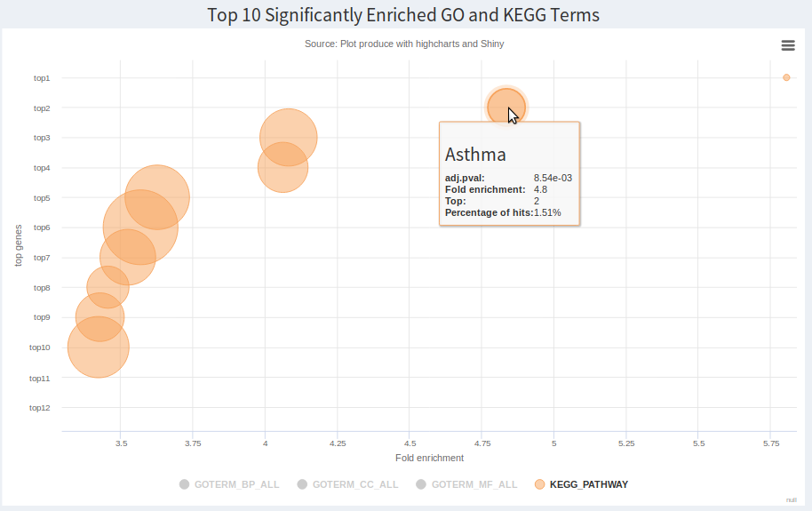Toggle the GOTERM_MF_ALL legend label

click(474, 484)
